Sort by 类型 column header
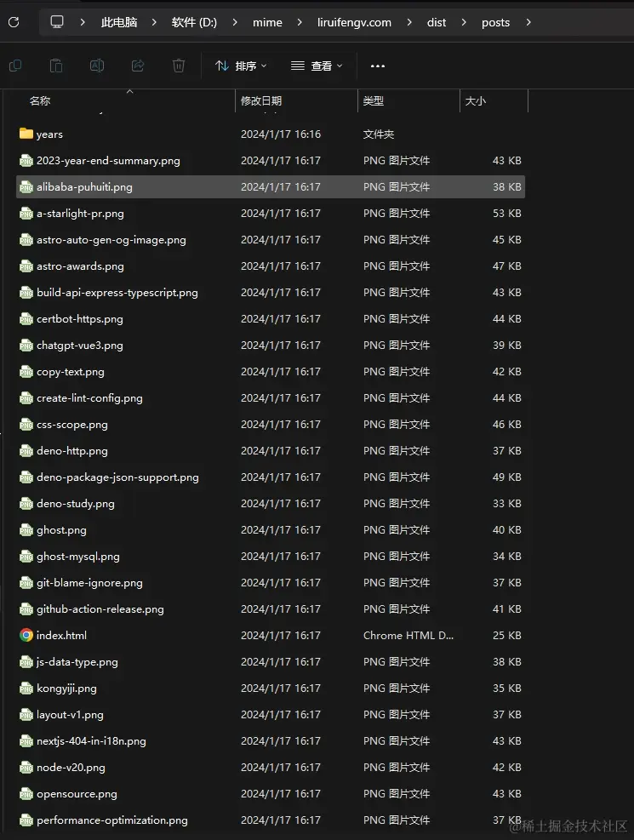634x840 pixels. pos(374,100)
